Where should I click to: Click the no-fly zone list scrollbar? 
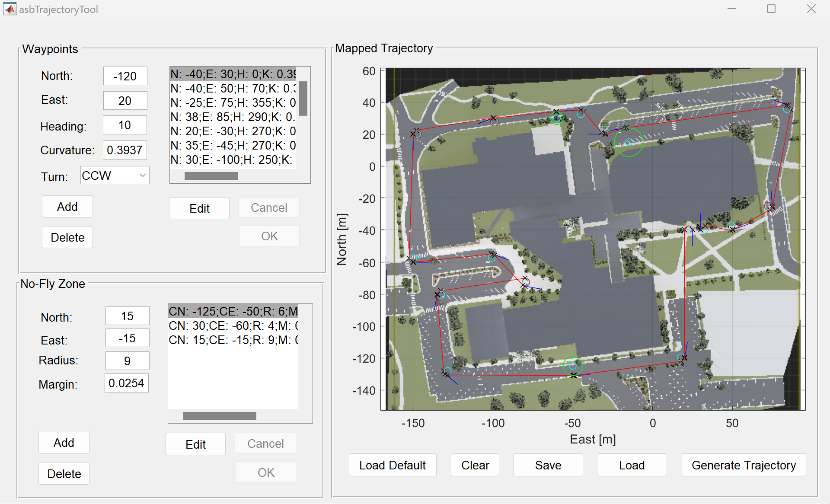click(x=219, y=415)
